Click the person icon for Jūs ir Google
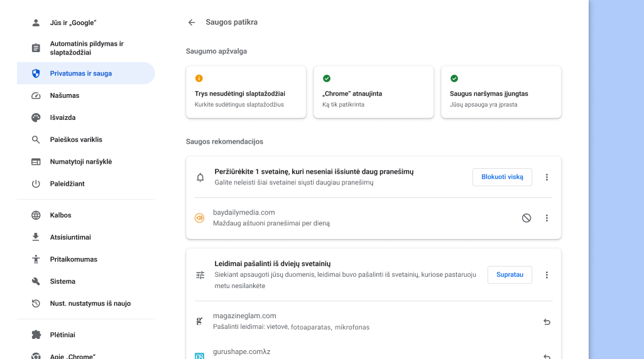This screenshot has width=644, height=359. click(36, 23)
